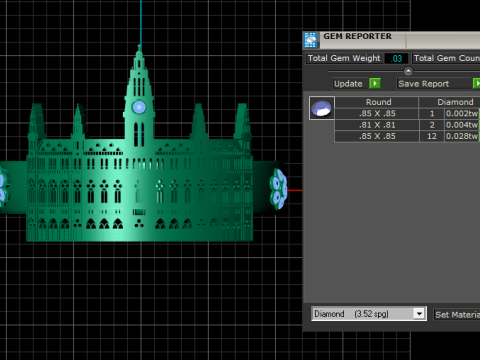Select the gem cluster on the left band edge
This screenshot has height=360, width=480.
pyautogui.click(x=3, y=188)
